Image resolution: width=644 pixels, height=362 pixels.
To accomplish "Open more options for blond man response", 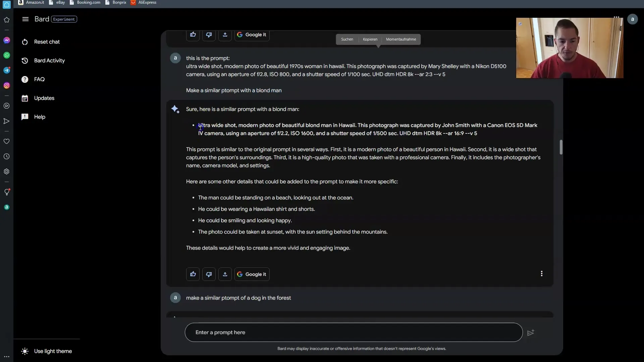I will coord(541,274).
